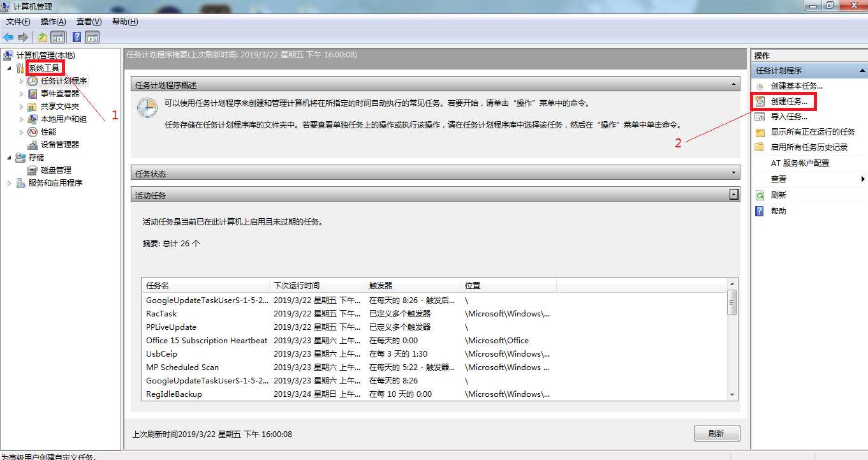868x460 pixels.
Task: Sort by the 下次运行时间 column header
Action: point(318,286)
